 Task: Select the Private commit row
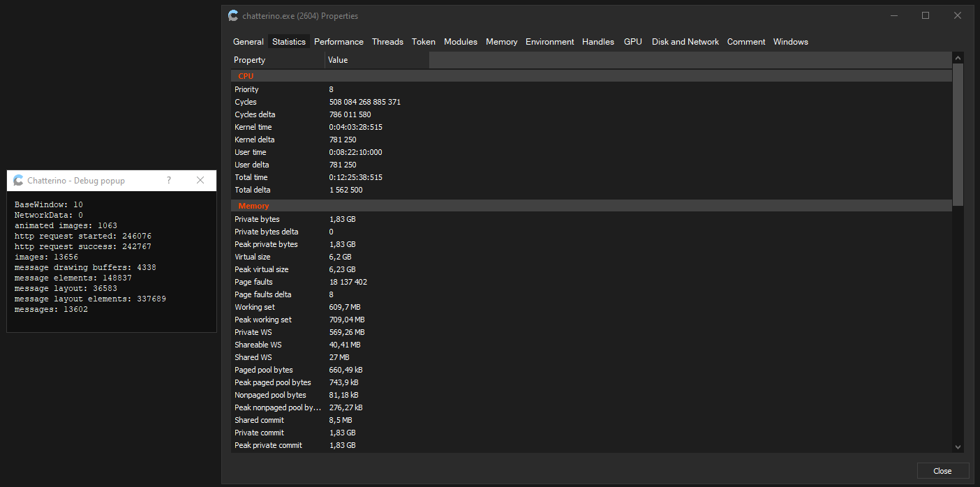pyautogui.click(x=591, y=433)
